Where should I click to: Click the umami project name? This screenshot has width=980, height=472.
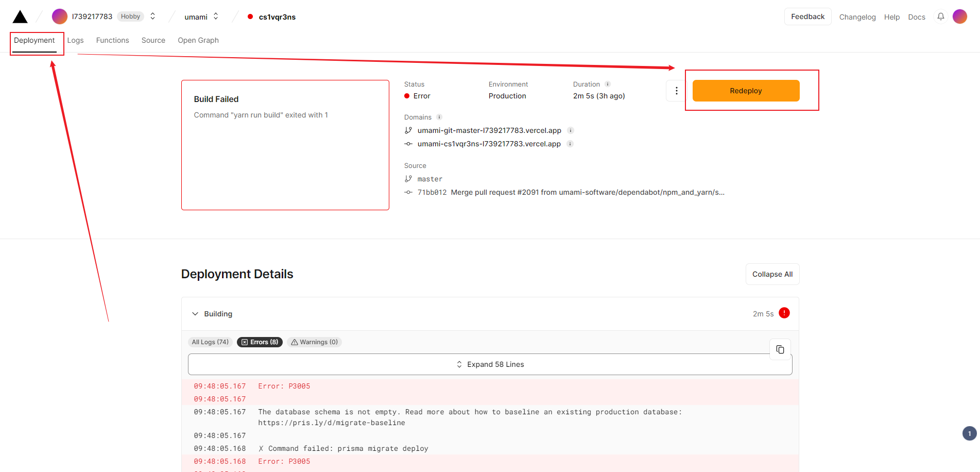click(196, 17)
